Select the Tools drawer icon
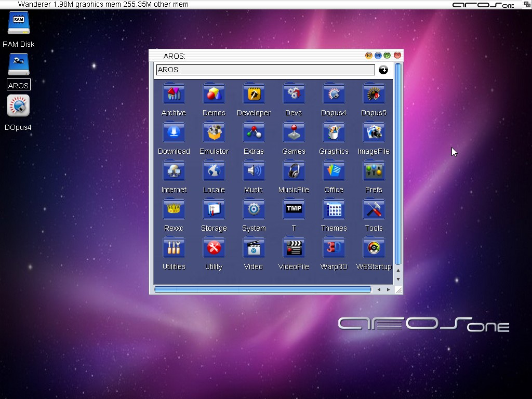 [x=374, y=209]
